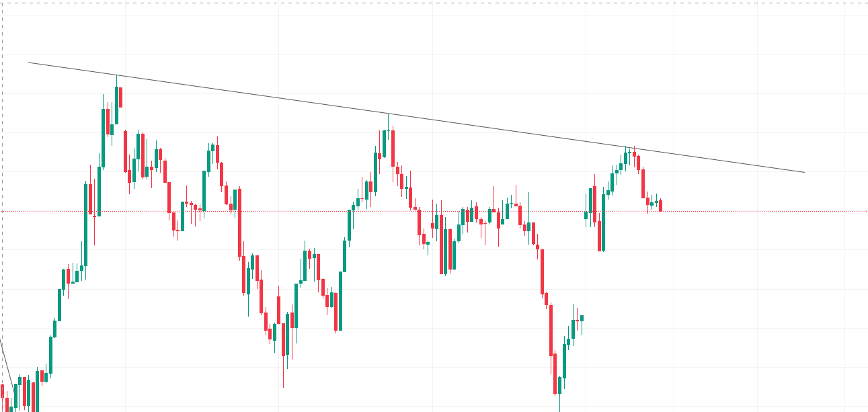
Task: Grab the left endpoint of the trendline
Action: coord(29,63)
